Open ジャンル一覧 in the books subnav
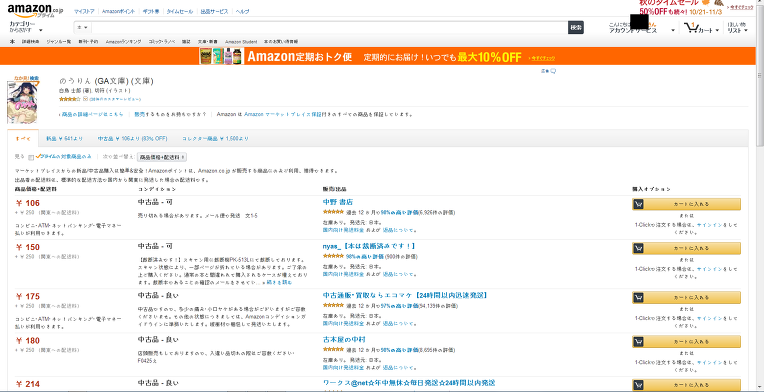The width and height of the screenshot is (764, 392). tap(58, 42)
